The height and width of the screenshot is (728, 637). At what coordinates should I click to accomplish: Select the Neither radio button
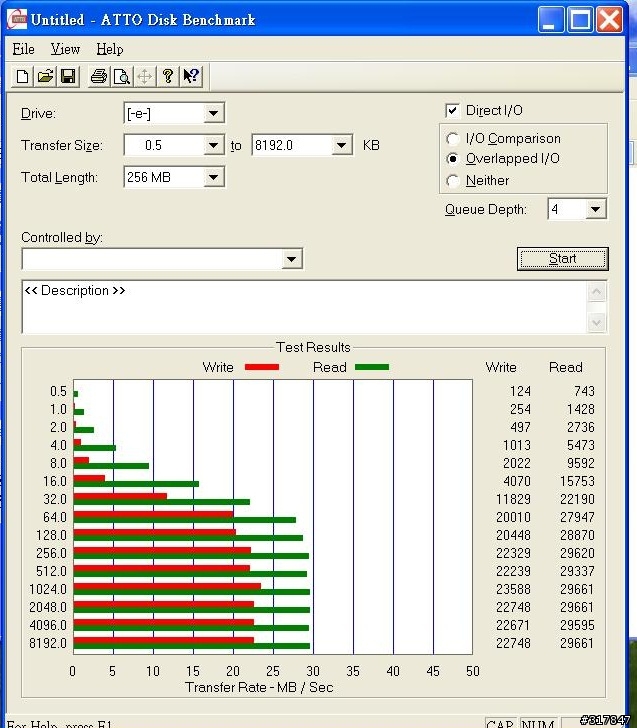453,181
